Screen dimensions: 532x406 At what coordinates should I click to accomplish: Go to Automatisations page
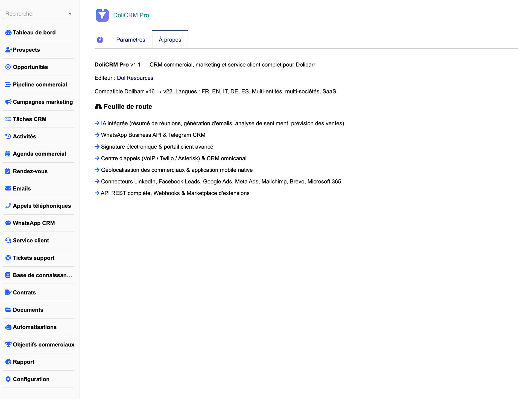(35, 327)
